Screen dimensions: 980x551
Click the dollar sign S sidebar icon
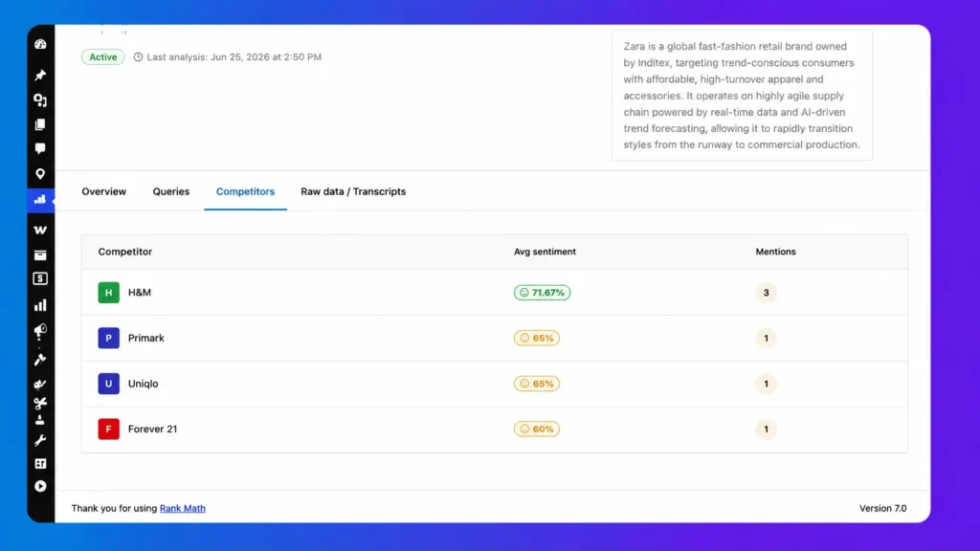(x=40, y=278)
